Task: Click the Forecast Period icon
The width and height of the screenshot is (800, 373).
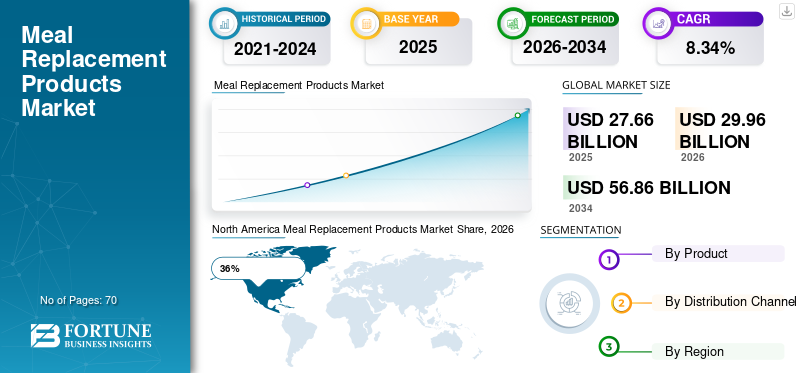Action: [x=512, y=23]
